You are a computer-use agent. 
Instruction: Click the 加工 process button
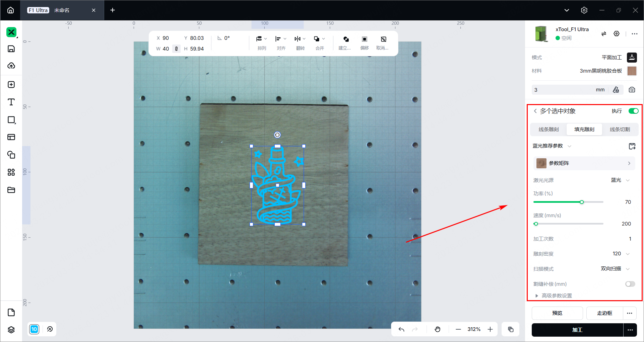tap(577, 330)
